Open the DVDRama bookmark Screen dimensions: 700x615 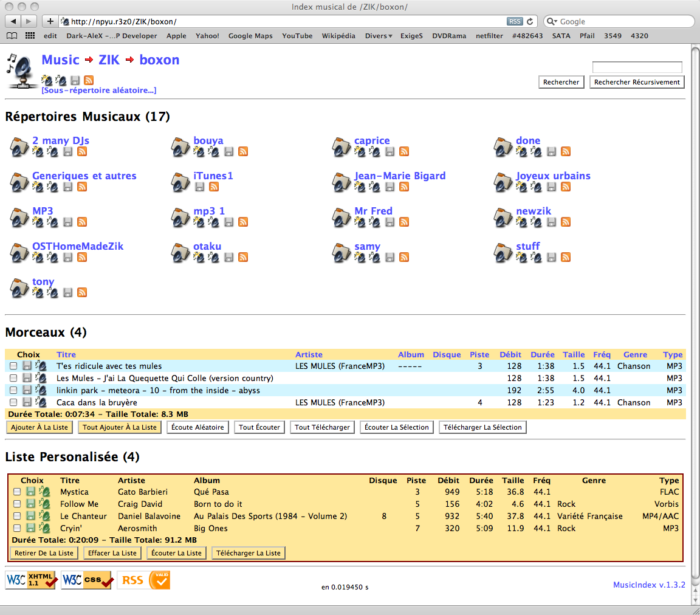pos(448,36)
